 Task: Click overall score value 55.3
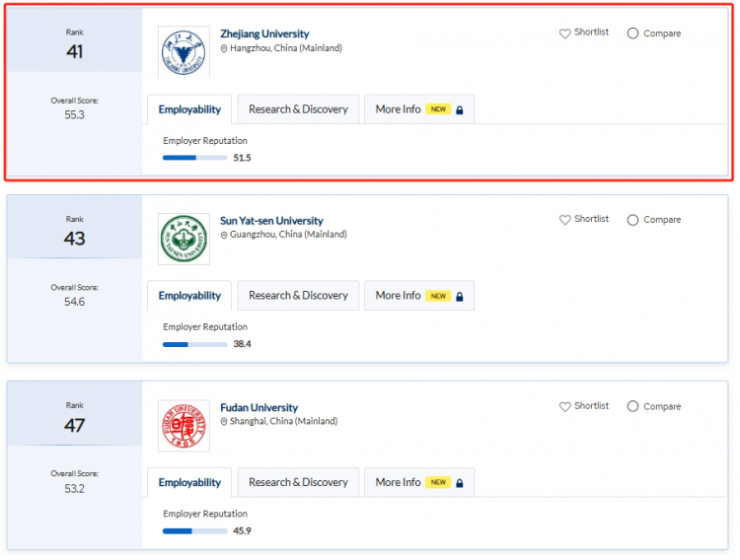tap(75, 115)
